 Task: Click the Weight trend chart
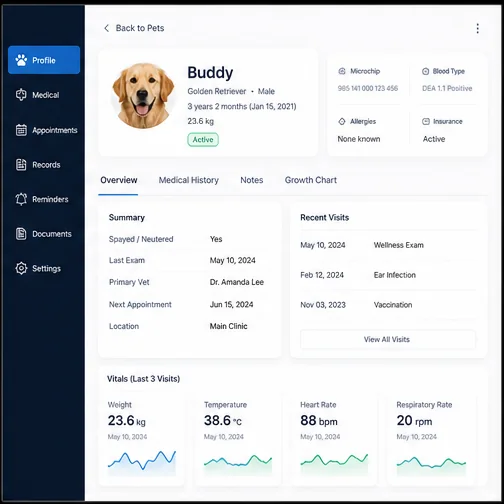[142, 462]
